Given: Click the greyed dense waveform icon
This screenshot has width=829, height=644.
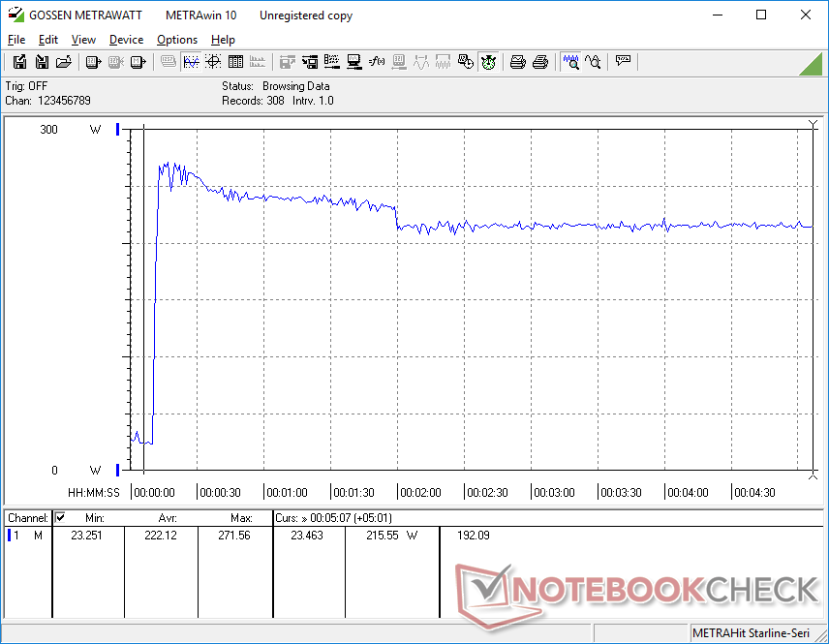Looking at the screenshot, I should [443, 62].
